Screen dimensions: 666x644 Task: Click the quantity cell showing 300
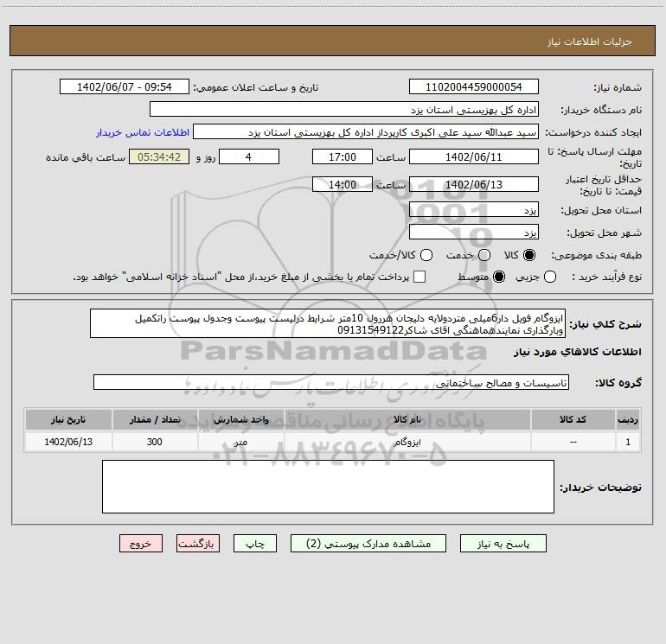[x=155, y=442]
